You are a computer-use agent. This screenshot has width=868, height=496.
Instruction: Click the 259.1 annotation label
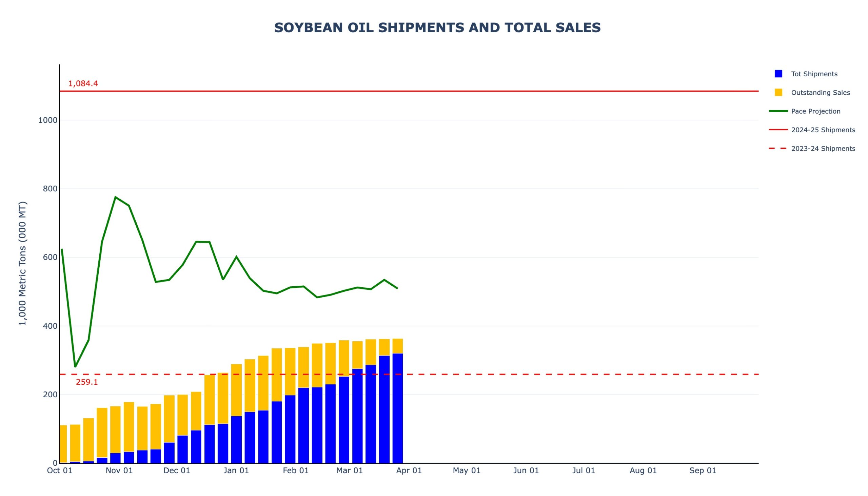(87, 382)
